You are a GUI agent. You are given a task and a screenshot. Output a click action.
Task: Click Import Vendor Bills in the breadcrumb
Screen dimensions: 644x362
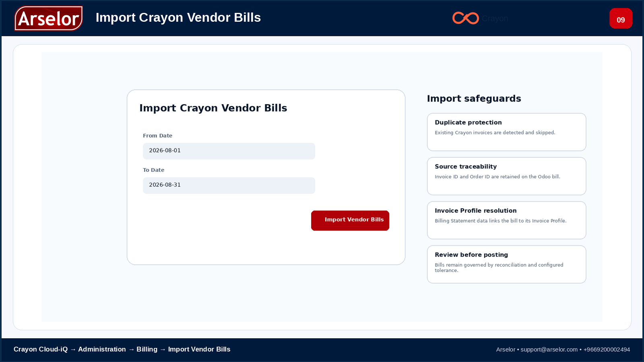pyautogui.click(x=199, y=349)
